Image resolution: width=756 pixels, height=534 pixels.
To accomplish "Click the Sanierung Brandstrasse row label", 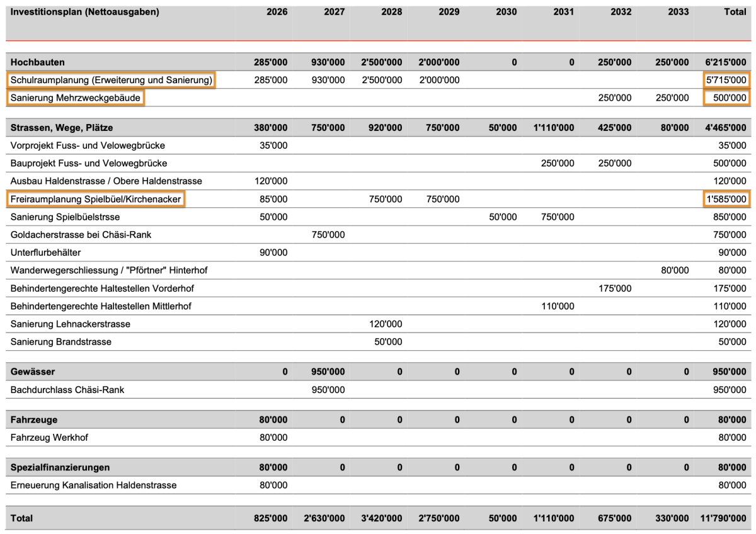I will click(61, 342).
